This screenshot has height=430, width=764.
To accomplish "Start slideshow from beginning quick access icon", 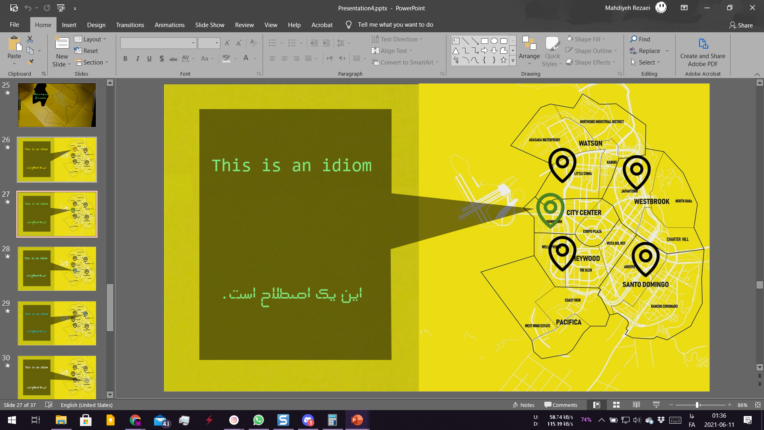I will click(61, 8).
